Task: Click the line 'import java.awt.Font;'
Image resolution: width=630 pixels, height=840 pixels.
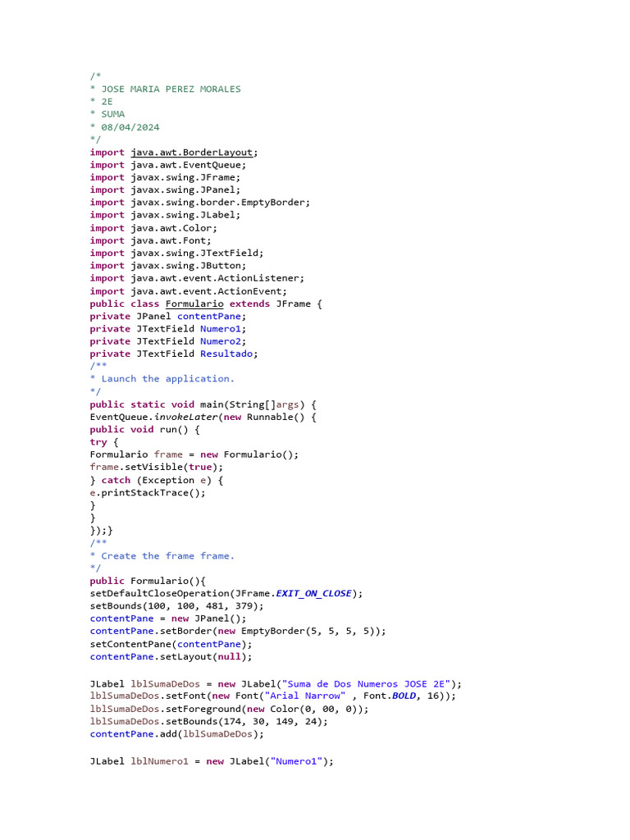Action: click(151, 240)
